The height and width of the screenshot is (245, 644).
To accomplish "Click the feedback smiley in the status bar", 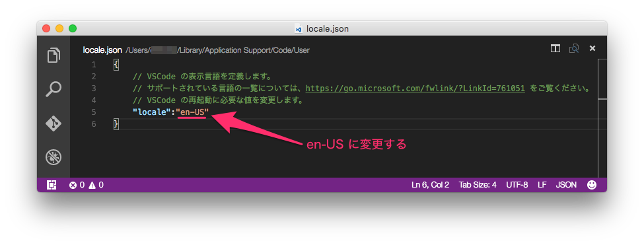I will tap(591, 185).
